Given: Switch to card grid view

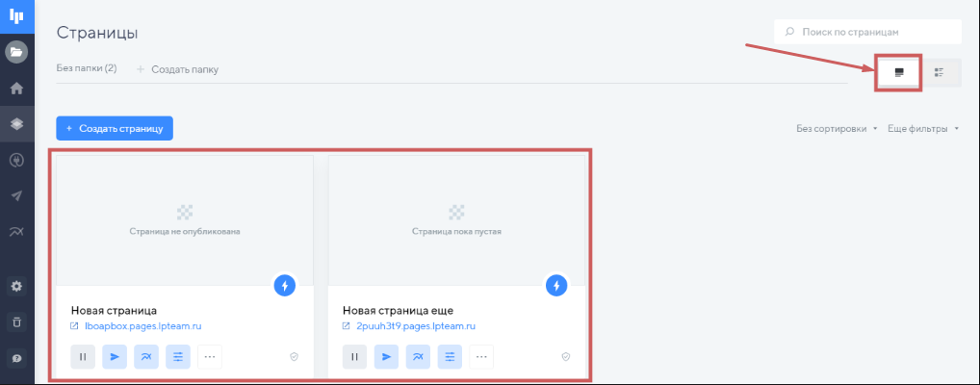Looking at the screenshot, I should (899, 72).
